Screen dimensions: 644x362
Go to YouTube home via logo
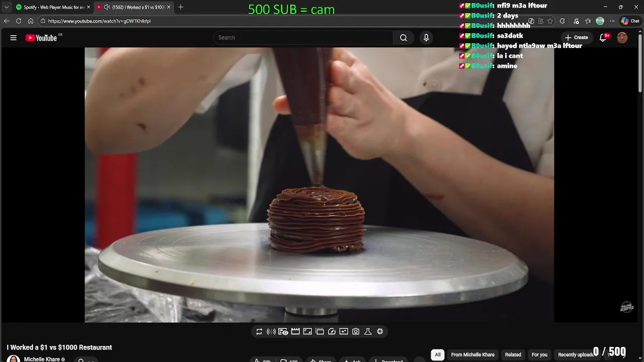41,38
